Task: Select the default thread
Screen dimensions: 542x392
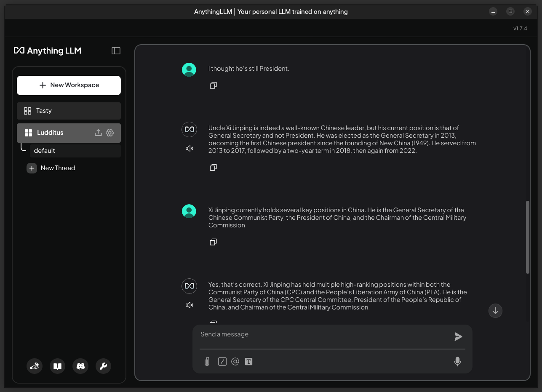Action: click(x=75, y=151)
